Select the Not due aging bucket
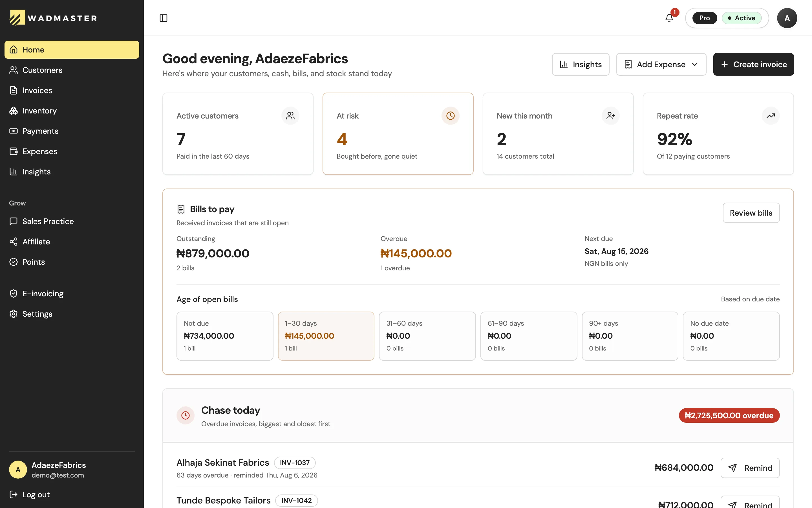The image size is (812, 508). pos(225,336)
